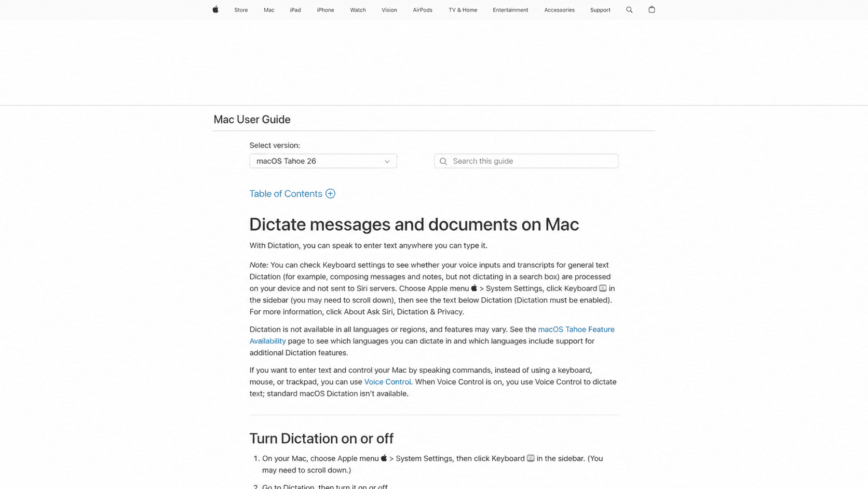Screen dimensions: 868x489
Task: Open the Vision menu item
Action: click(389, 10)
